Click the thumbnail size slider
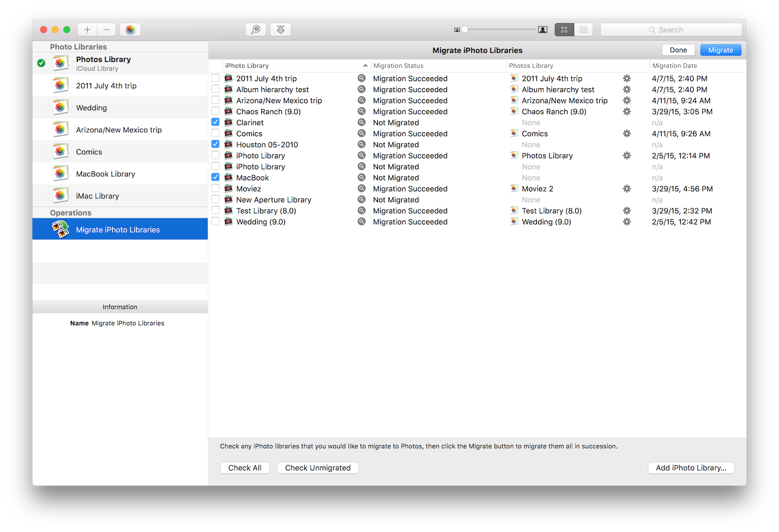Screen dimensions: 779x532 tap(499, 30)
